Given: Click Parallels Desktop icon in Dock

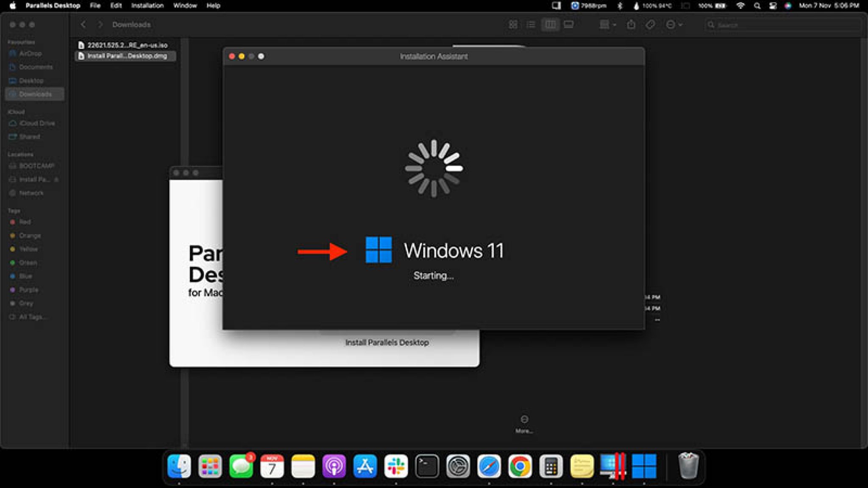Looking at the screenshot, I should tap(613, 466).
